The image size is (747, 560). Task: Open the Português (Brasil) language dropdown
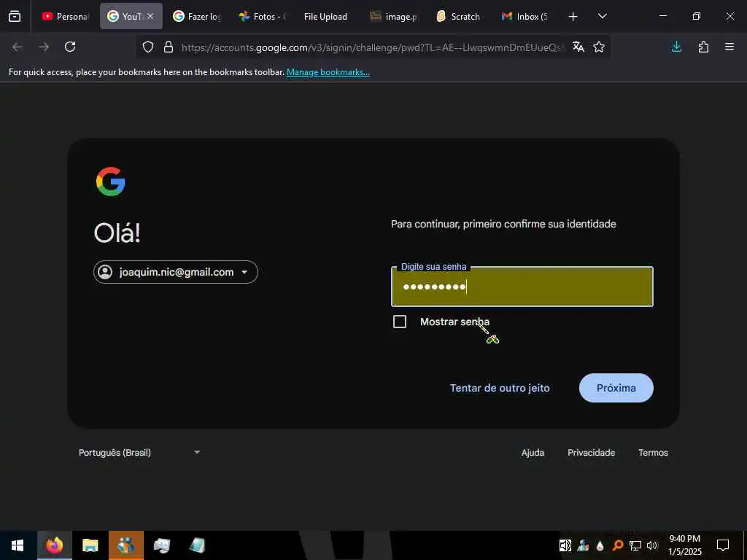tap(139, 452)
